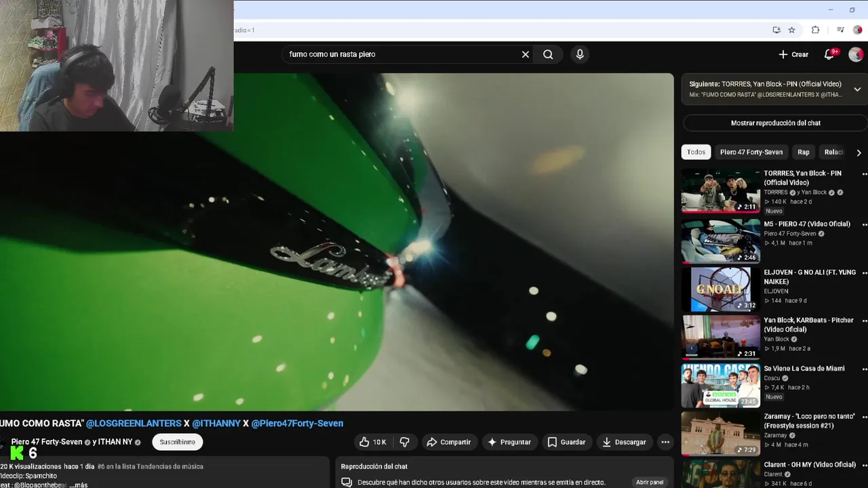
Task: Open options for Se Viene La Casa de Miami
Action: [x=864, y=369]
